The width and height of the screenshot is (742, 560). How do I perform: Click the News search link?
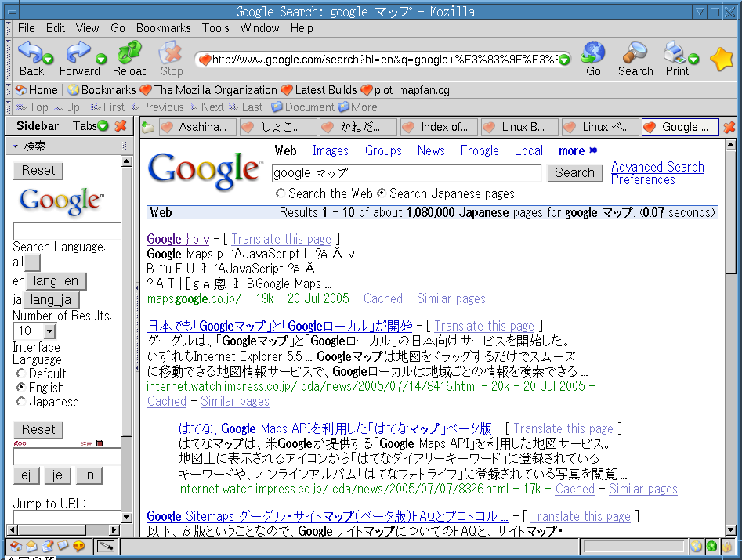431,151
